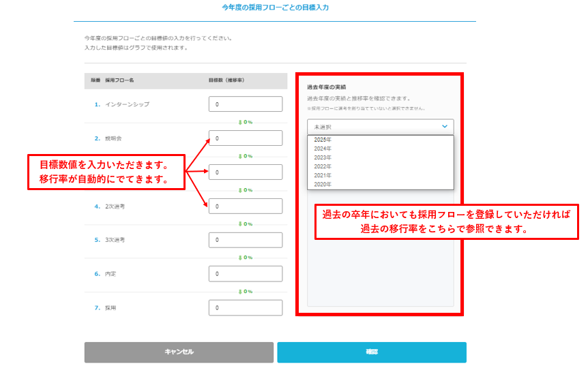Focus the インターンシップ target number field
The width and height of the screenshot is (588, 368).
[x=245, y=104]
